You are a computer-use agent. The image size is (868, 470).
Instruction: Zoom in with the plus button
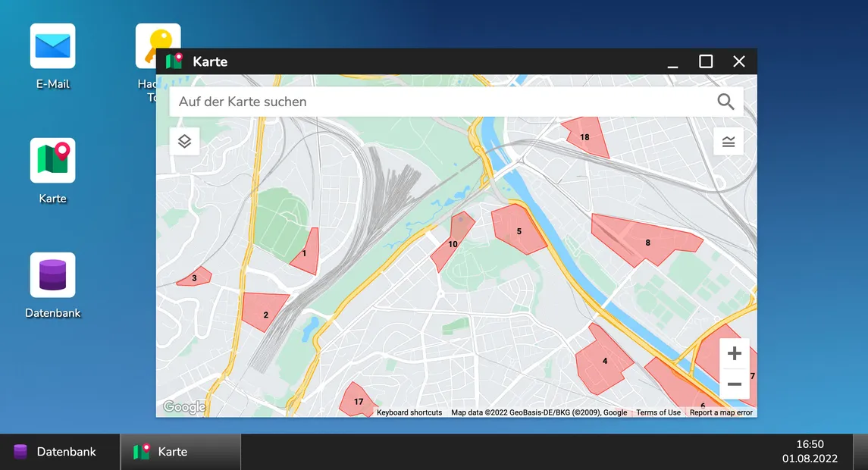(x=734, y=353)
